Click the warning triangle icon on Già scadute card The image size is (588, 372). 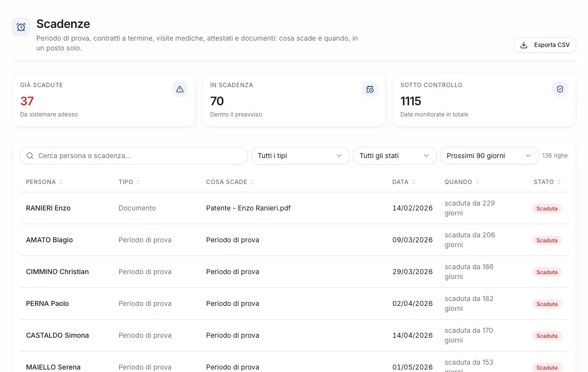pos(180,89)
